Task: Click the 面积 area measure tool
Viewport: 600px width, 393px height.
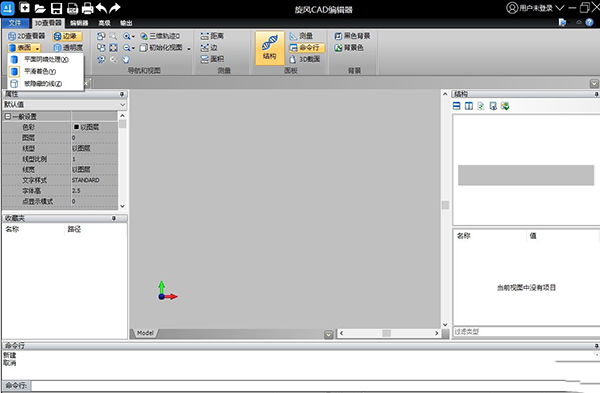Action: tap(212, 59)
